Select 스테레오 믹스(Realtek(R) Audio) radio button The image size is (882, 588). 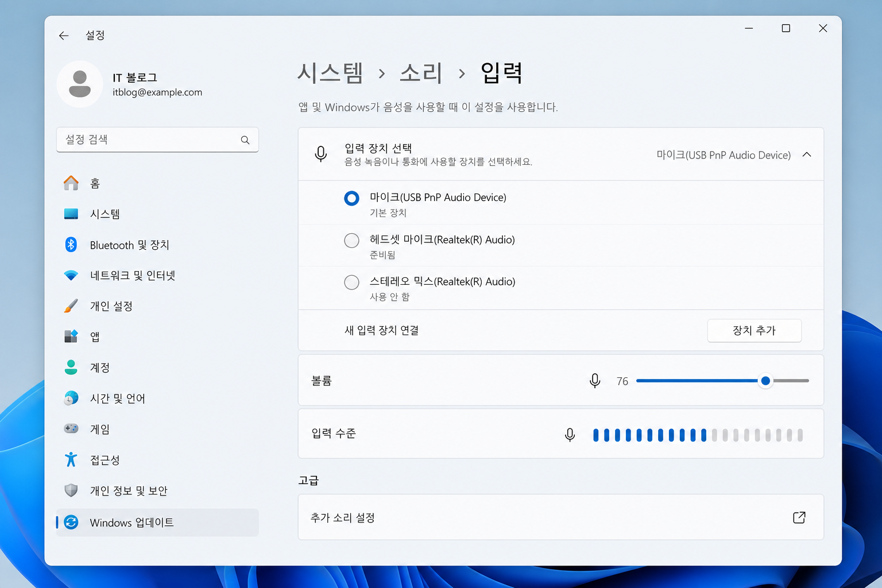351,283
